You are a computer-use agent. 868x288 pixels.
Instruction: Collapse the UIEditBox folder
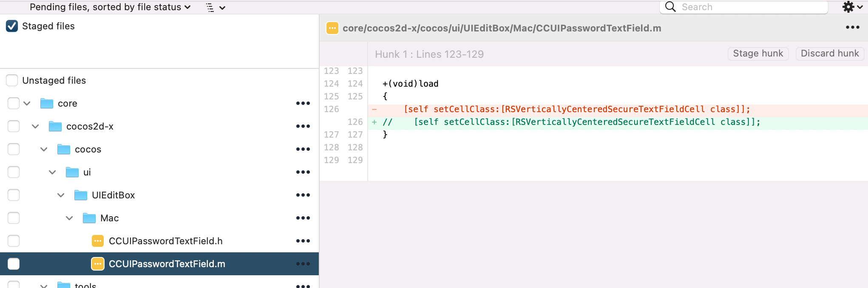coord(61,195)
